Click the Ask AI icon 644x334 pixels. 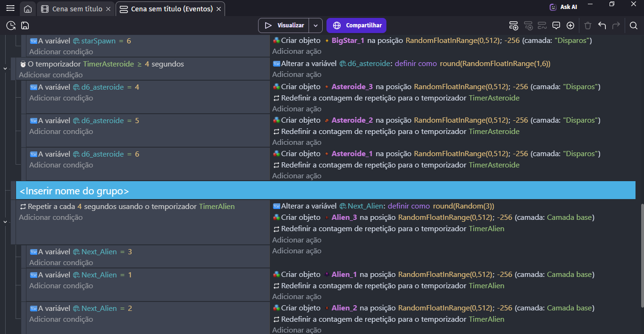tap(553, 7)
